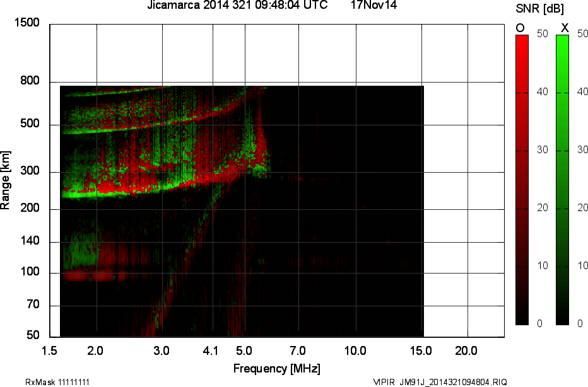
Task: Click the 4.1 frequency tick label
Action: point(211,350)
